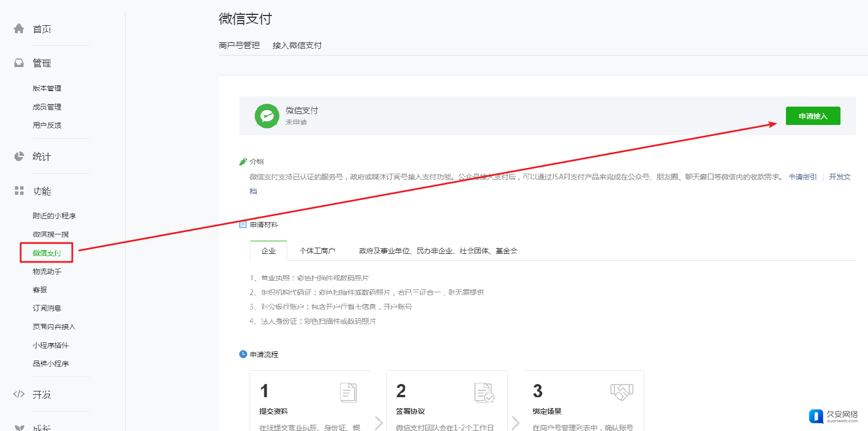Viewport: 868px width, 431px height.
Task: Click the 绑定场景 step card title
Action: pyautogui.click(x=547, y=412)
